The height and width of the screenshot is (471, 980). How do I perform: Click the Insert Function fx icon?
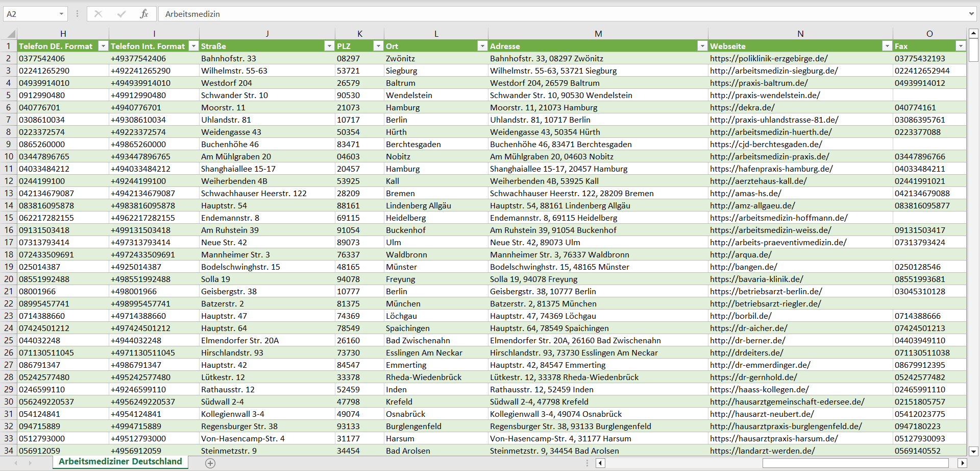[x=144, y=14]
